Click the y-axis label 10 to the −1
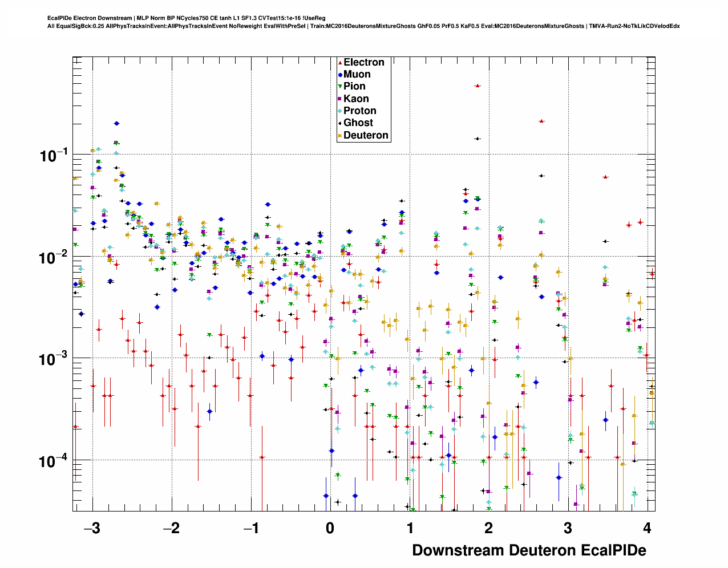The width and height of the screenshot is (728, 568). pos(54,155)
